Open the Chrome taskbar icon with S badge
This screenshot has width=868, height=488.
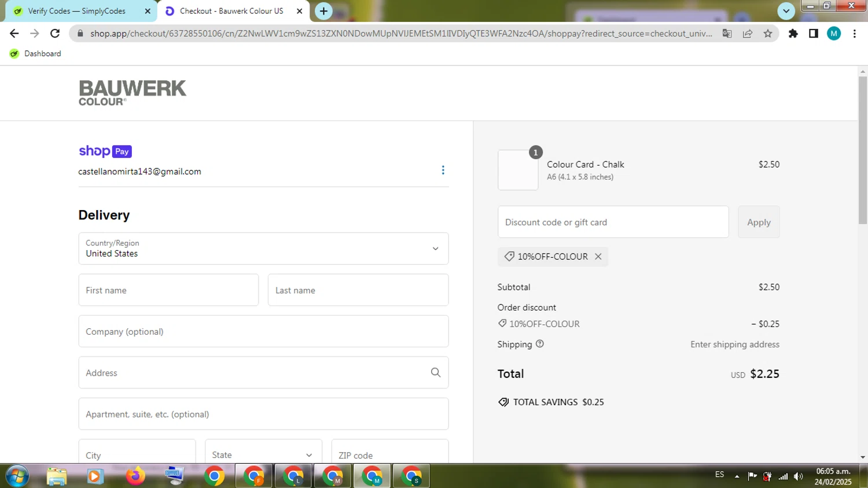[x=411, y=476]
